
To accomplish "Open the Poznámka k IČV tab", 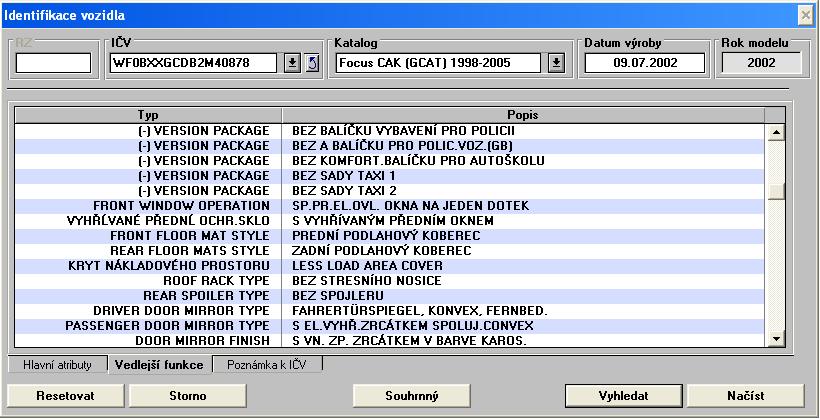I will (268, 365).
